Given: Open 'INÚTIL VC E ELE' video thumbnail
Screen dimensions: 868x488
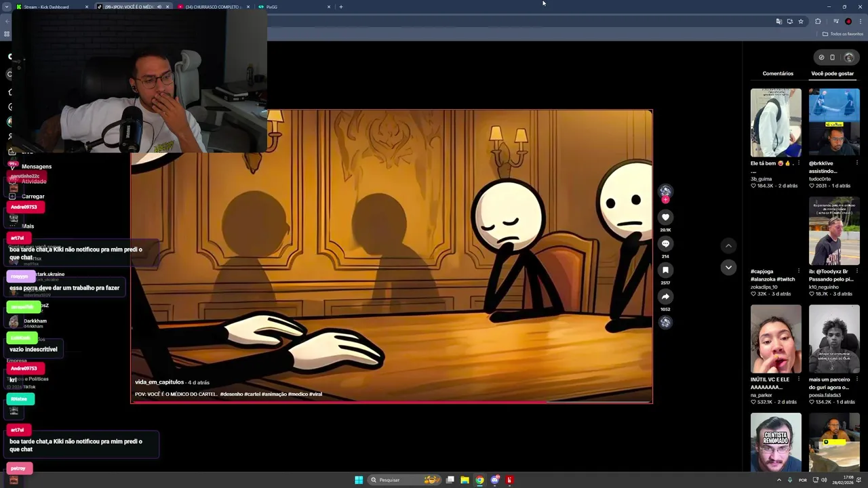Looking at the screenshot, I should (x=776, y=339).
